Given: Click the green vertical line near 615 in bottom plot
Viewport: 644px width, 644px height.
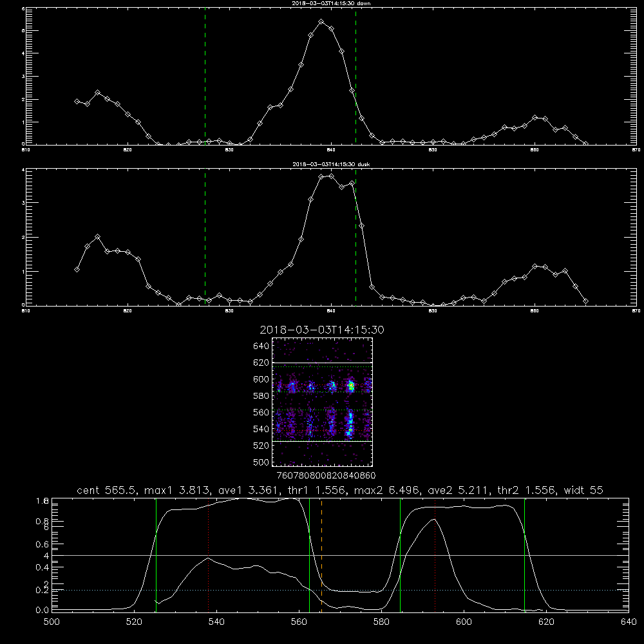Looking at the screenshot, I should 524,555.
